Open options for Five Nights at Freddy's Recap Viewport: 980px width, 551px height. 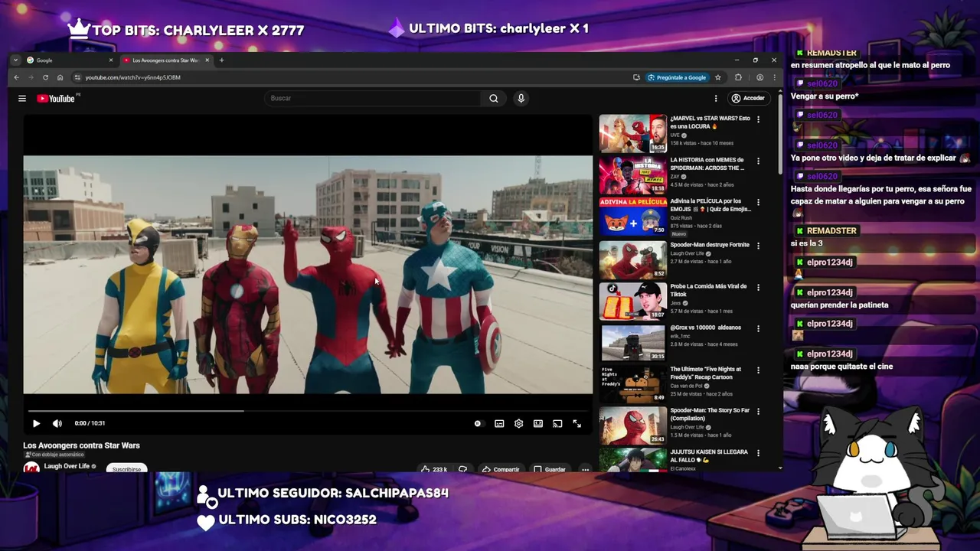pos(758,370)
